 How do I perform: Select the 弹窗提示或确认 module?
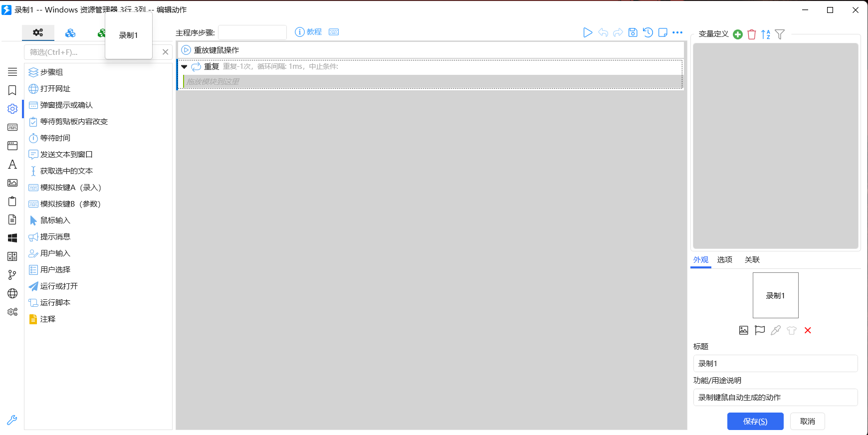click(98, 105)
